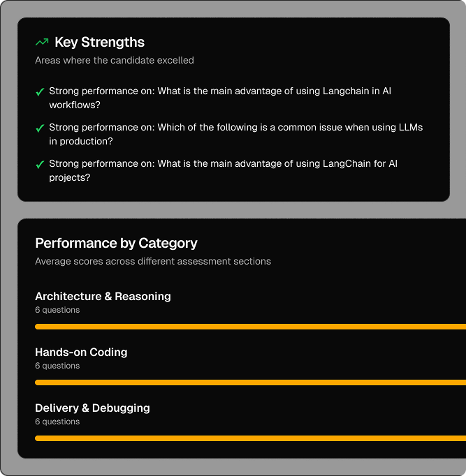Click the Architecture & Reasoning score bar
Screen dimensions: 466x476
250,327
